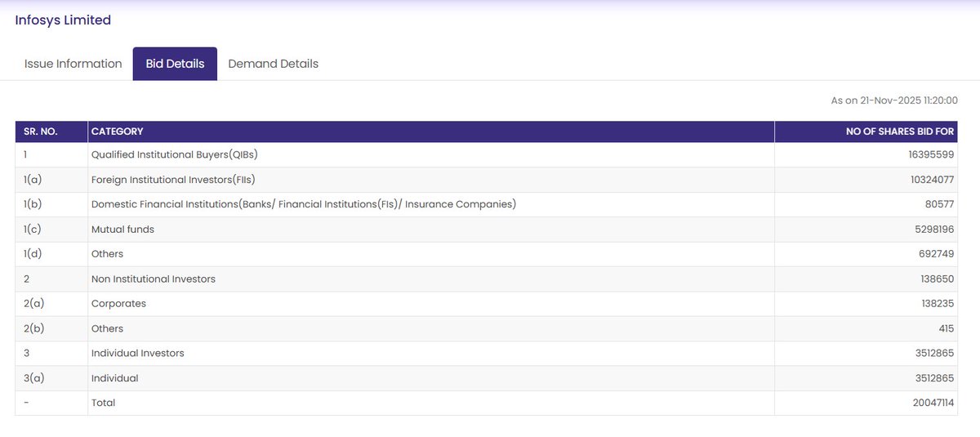Click serial number 1(c)
The height and width of the screenshot is (437, 980).
pos(33,230)
